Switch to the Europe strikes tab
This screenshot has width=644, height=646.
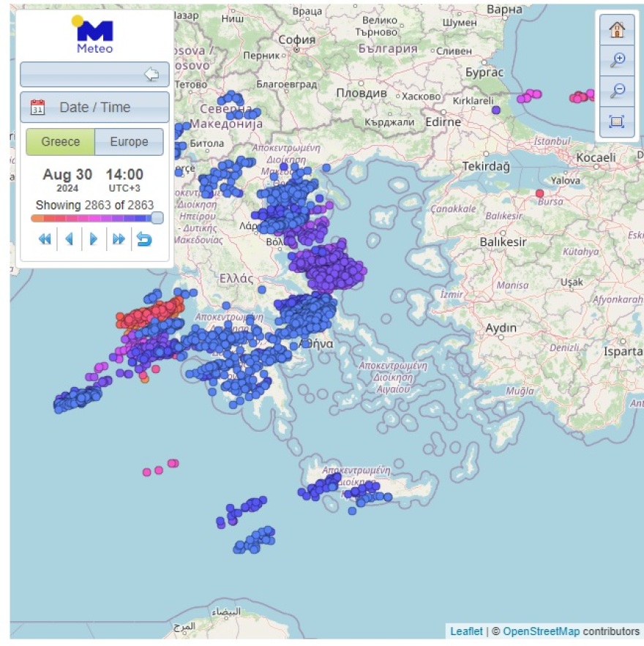(130, 141)
